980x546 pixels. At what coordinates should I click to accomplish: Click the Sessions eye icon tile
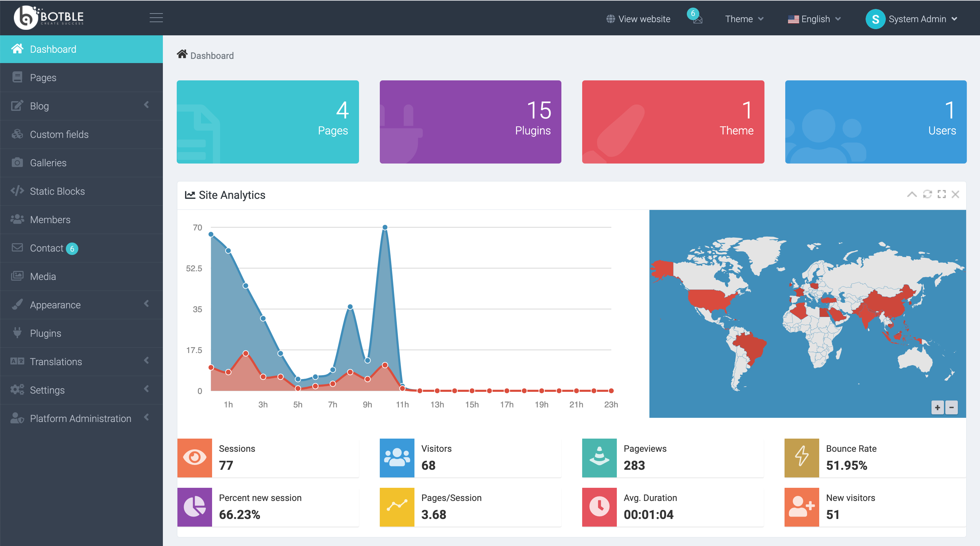tap(194, 457)
